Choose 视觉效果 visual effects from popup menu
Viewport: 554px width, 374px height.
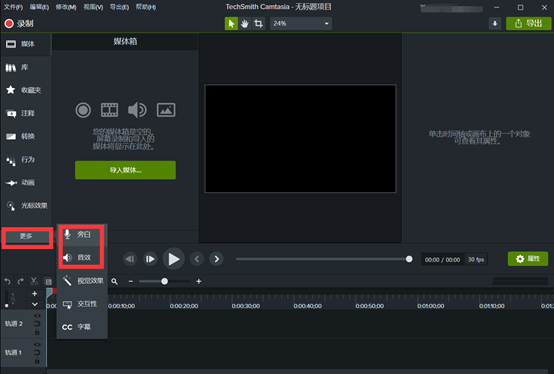coord(82,281)
